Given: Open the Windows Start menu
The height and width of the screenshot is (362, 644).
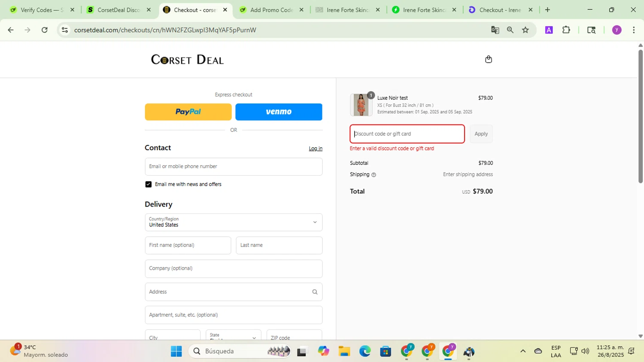Looking at the screenshot, I should [176, 351].
